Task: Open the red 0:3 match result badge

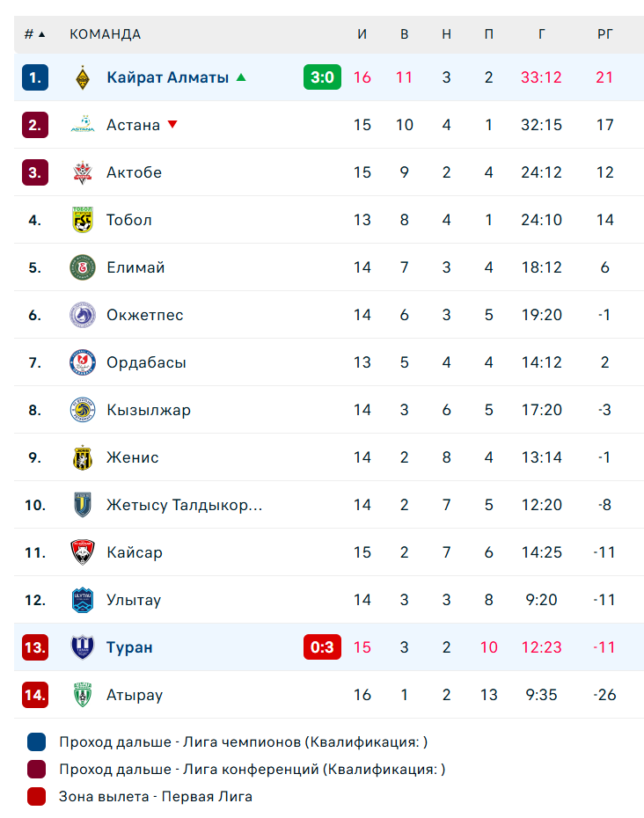Action: click(x=322, y=646)
